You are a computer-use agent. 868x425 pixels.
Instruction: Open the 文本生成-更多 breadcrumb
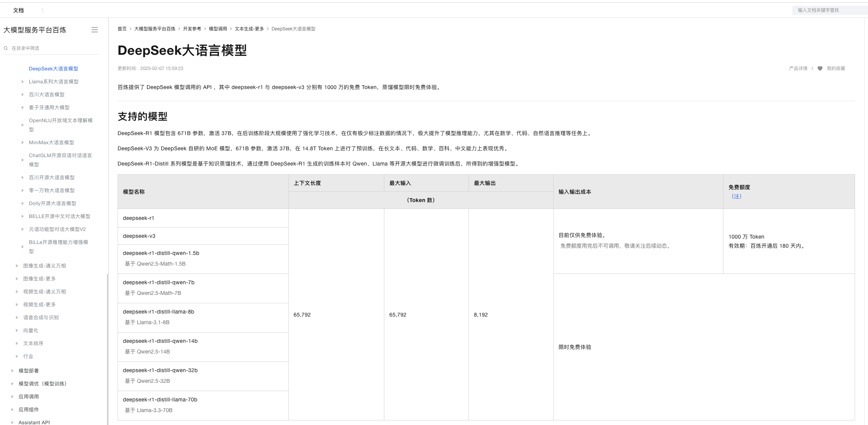coord(249,29)
